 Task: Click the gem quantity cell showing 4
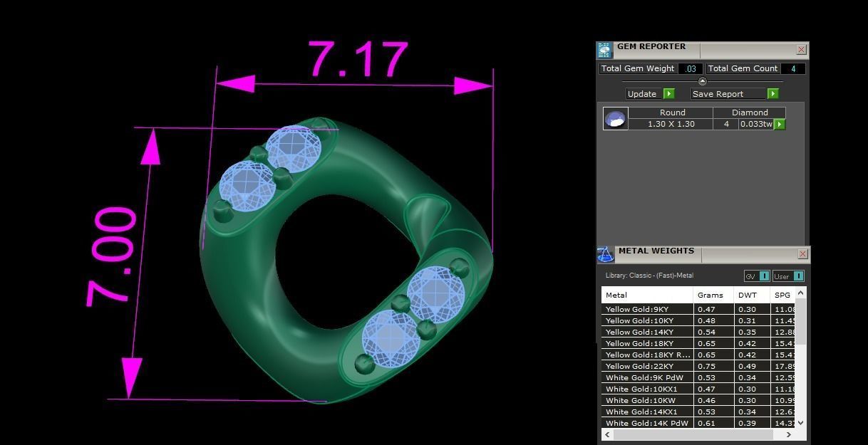tap(726, 124)
